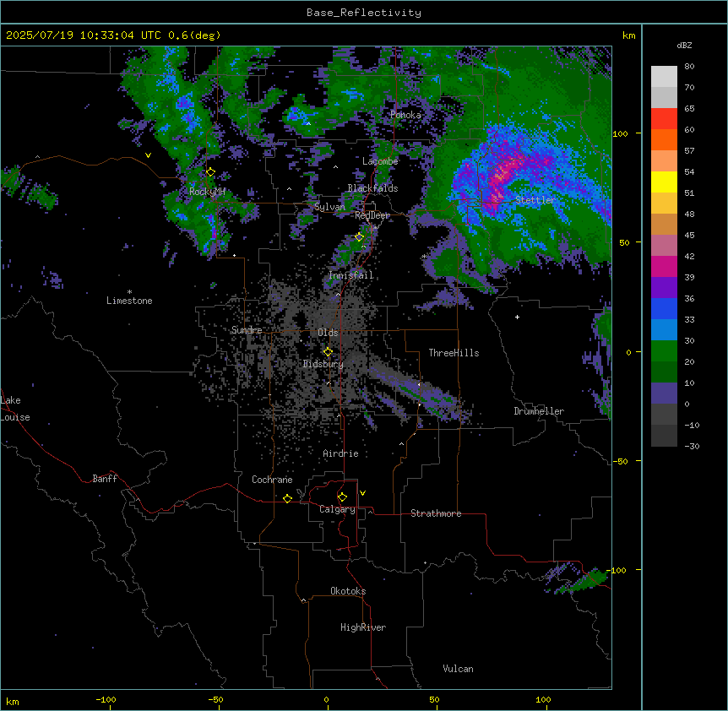This screenshot has width=728, height=711.
Task: Click the yellow diamond marker above Calgary label
Action: click(x=342, y=497)
